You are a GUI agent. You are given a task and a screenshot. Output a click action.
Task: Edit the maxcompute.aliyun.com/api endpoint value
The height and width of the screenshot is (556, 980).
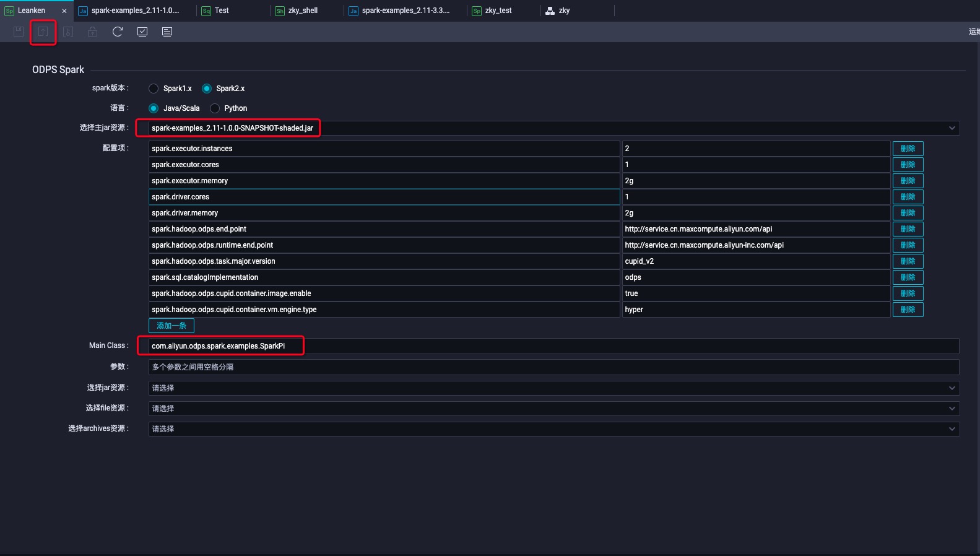coord(756,229)
